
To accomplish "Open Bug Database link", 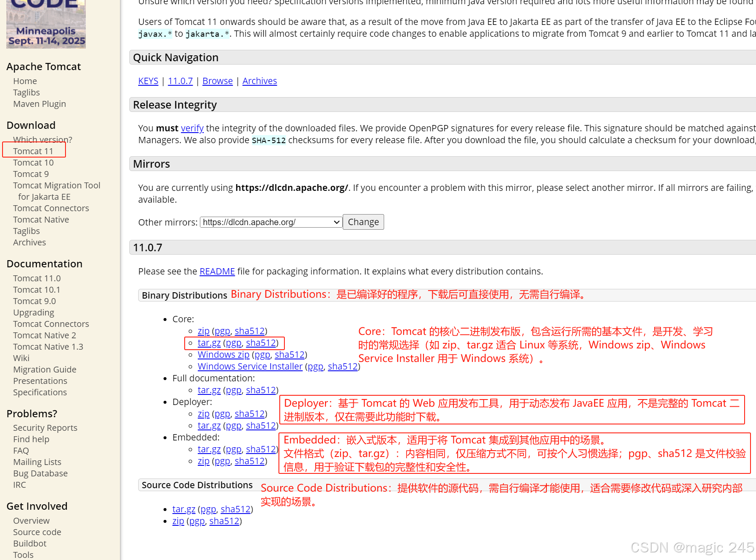I will coord(40,473).
